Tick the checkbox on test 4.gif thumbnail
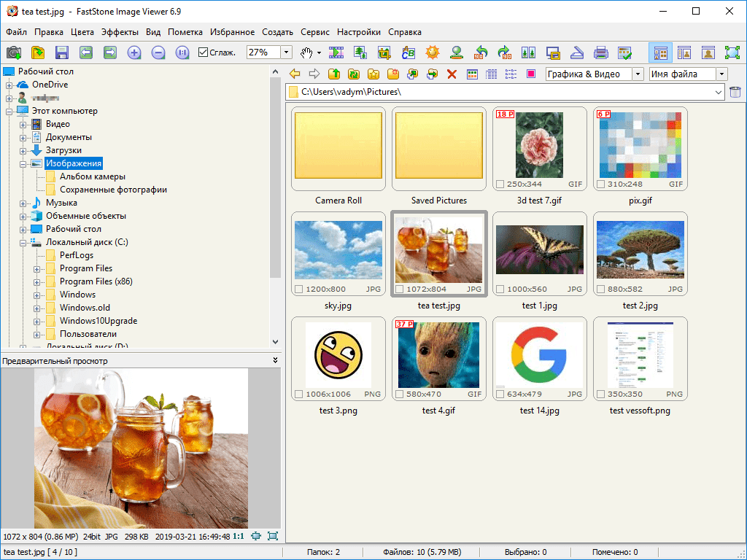This screenshot has width=747, height=560. click(399, 394)
